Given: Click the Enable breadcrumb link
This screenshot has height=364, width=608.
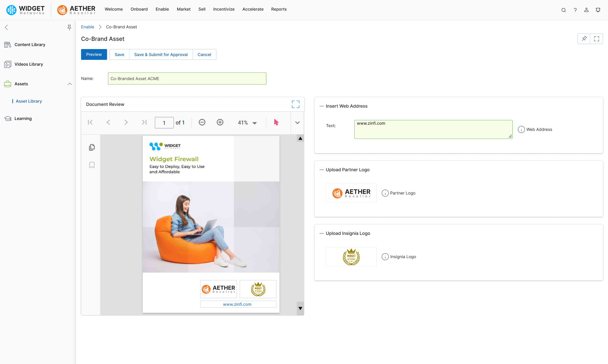Looking at the screenshot, I should pyautogui.click(x=87, y=27).
